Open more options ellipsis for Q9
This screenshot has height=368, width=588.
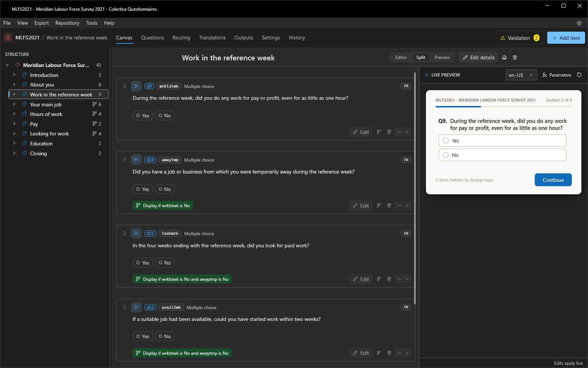pos(399,132)
